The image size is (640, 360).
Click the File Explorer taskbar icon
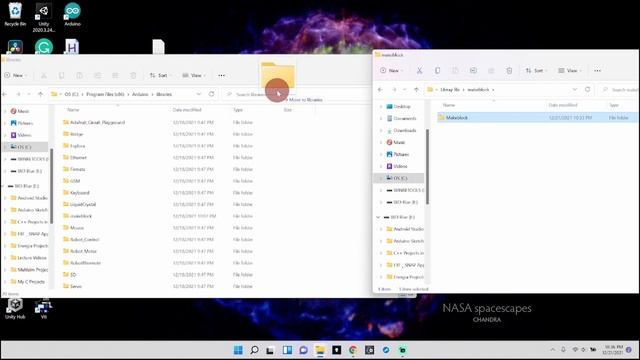pos(320,350)
